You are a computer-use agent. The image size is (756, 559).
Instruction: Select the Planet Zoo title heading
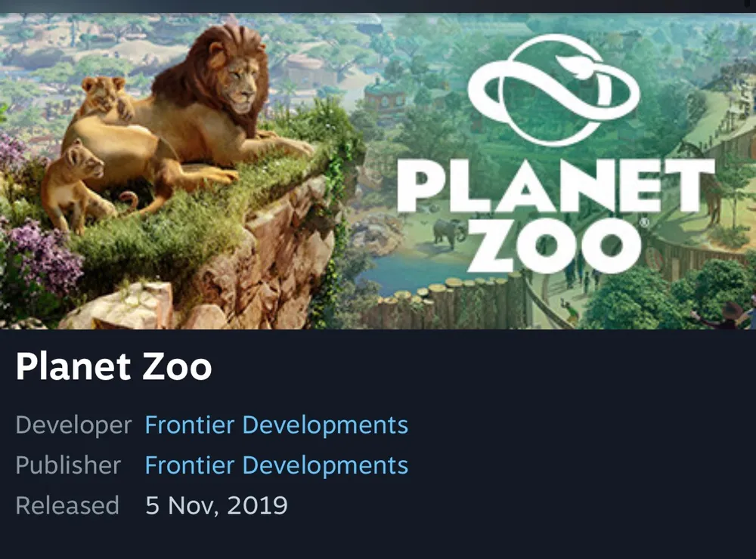[114, 366]
